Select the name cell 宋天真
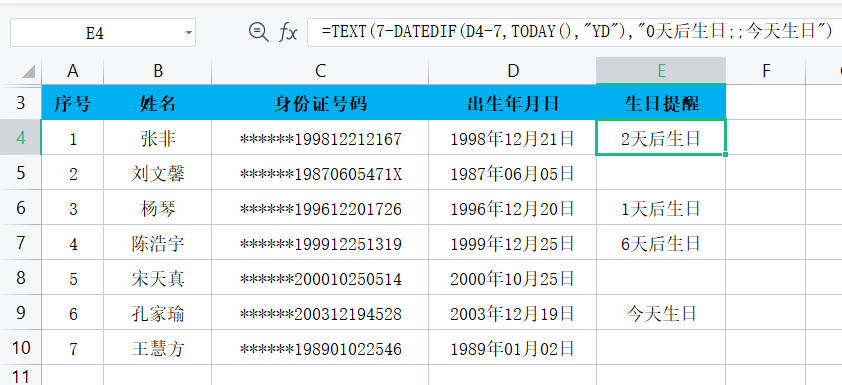 [158, 278]
